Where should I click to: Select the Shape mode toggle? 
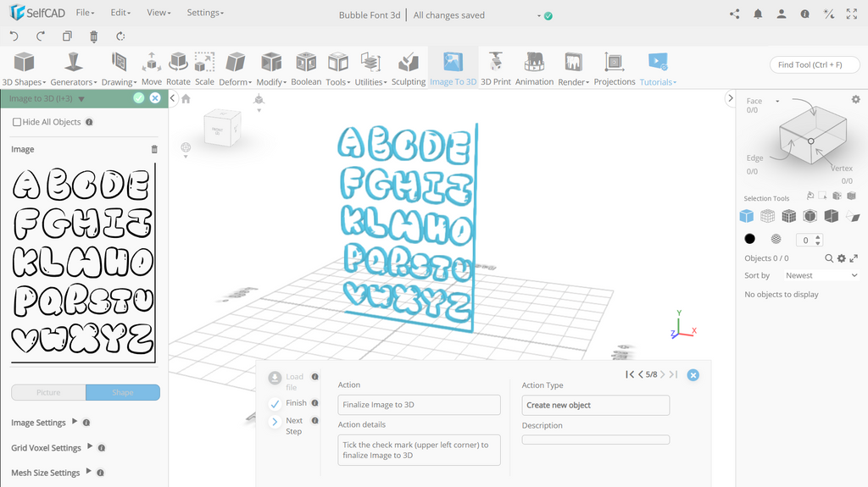click(x=123, y=392)
